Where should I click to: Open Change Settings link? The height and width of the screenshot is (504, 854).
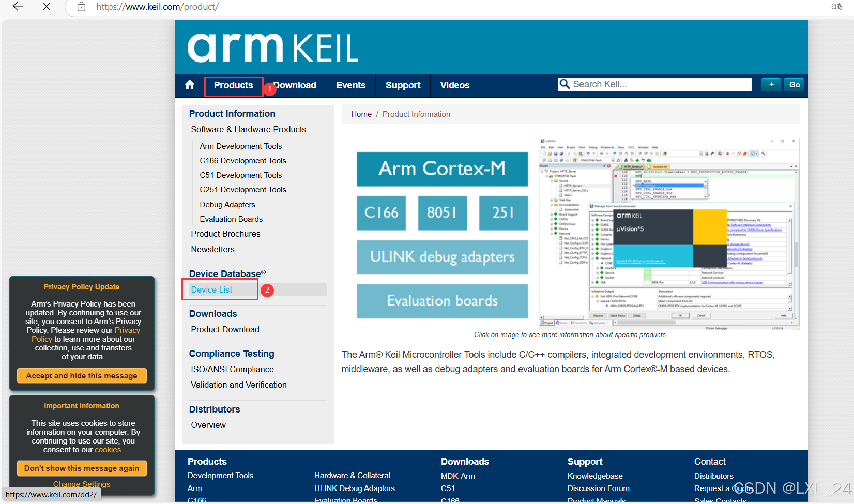[x=82, y=484]
